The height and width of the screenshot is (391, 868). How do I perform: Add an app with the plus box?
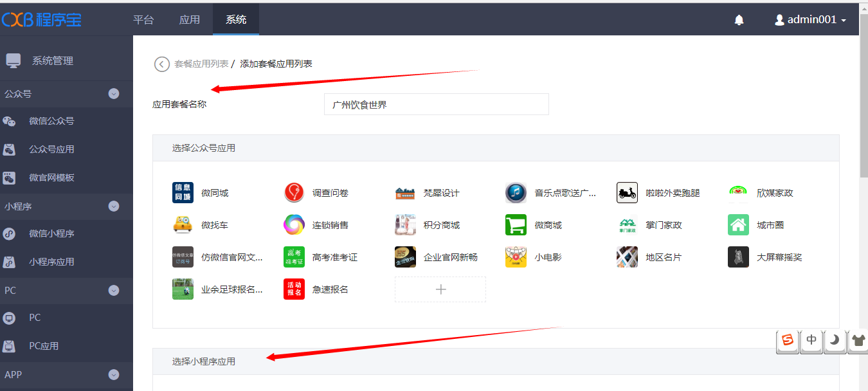[440, 289]
